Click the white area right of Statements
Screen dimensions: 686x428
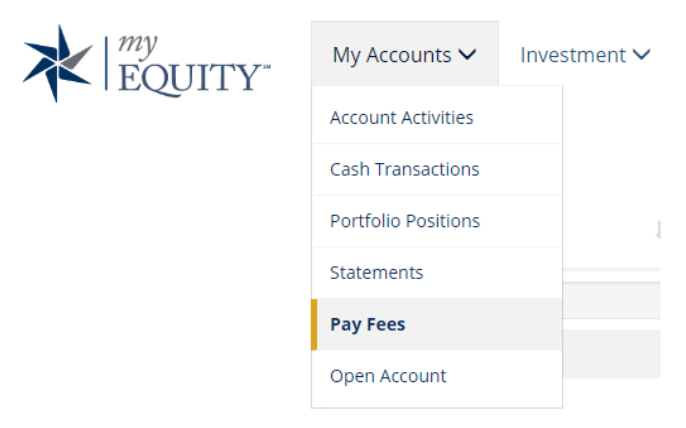(611, 254)
